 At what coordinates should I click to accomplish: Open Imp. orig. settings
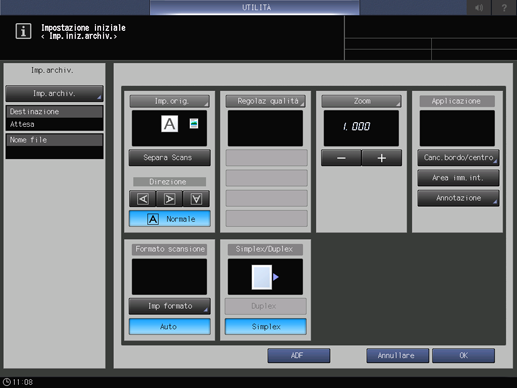[170, 101]
